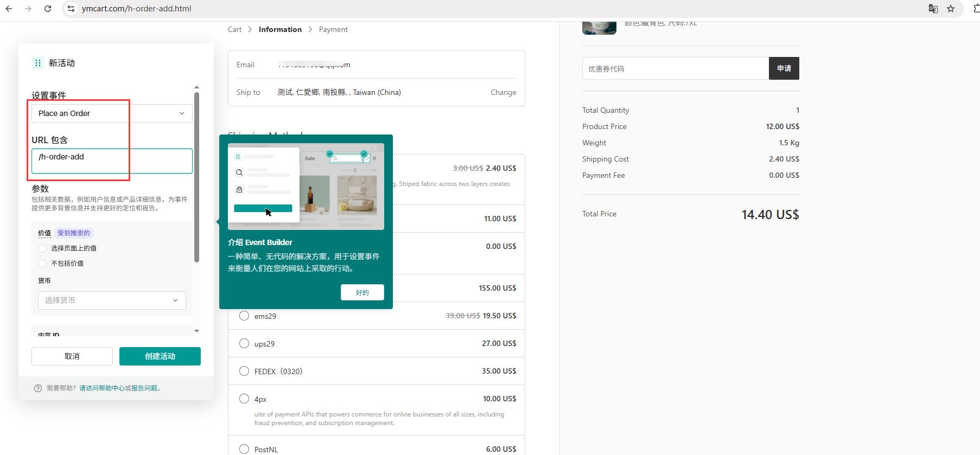Click the 155.00 US$ shipping price
This screenshot has height=455, width=980.
[x=497, y=288]
